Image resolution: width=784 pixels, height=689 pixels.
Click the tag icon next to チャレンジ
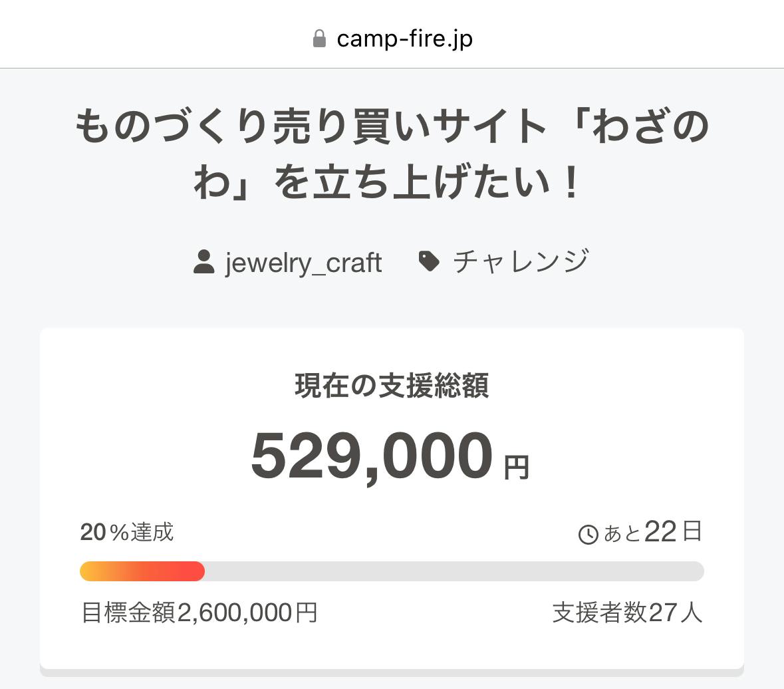[x=429, y=261]
